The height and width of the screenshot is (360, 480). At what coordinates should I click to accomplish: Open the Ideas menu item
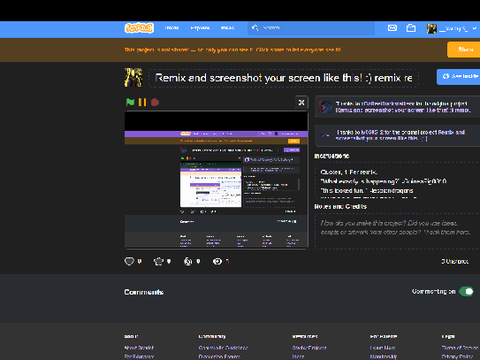pyautogui.click(x=227, y=28)
